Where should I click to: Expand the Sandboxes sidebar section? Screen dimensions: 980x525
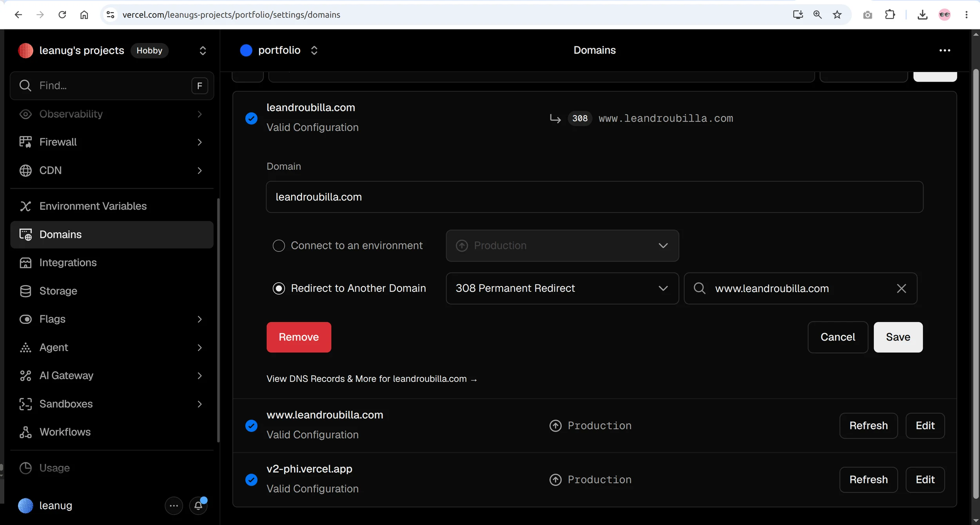tap(200, 404)
